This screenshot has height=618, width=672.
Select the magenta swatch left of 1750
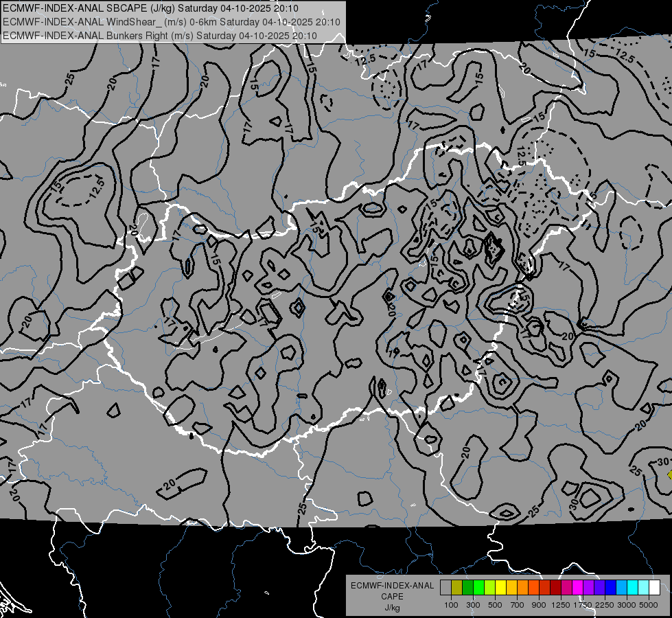pyautogui.click(x=578, y=588)
